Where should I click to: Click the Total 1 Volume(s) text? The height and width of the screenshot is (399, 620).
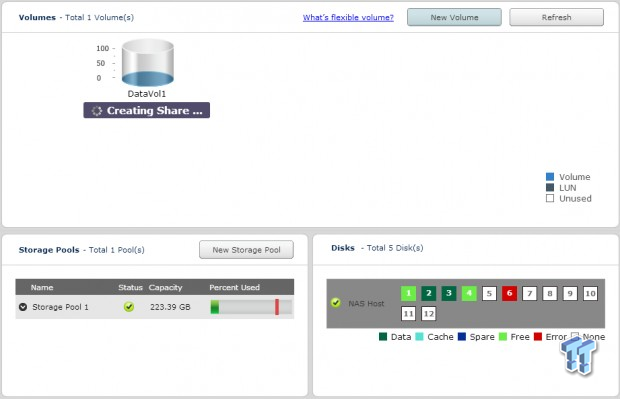100,17
